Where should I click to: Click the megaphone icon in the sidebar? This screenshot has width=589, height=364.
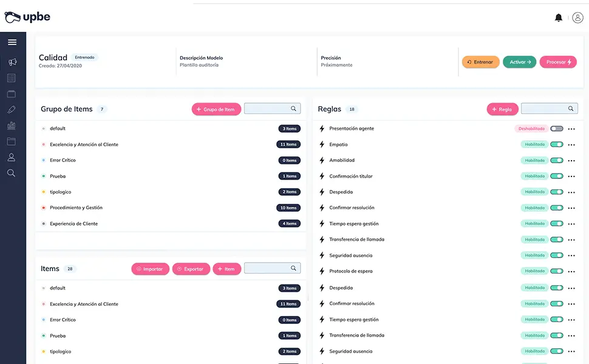tap(12, 62)
